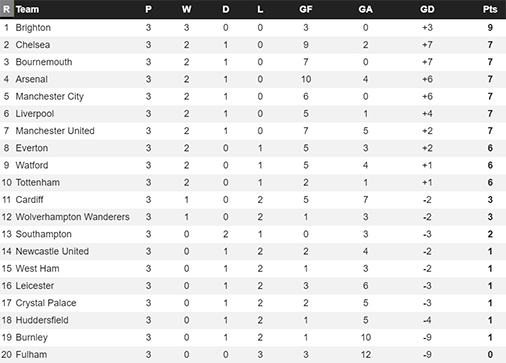Viewport: 506px width, 363px height.
Task: Select the R rank column header
Action: (6, 9)
